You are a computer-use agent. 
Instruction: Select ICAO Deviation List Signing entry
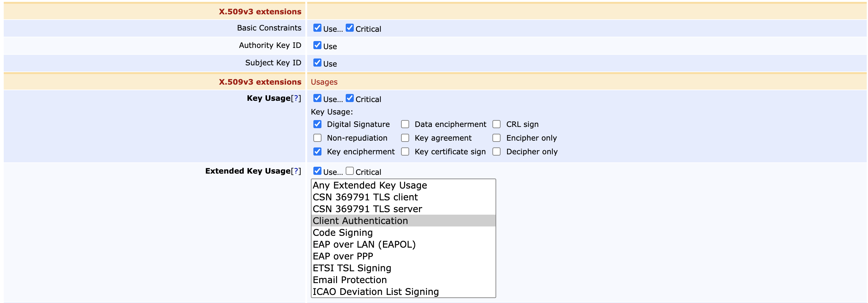375,291
